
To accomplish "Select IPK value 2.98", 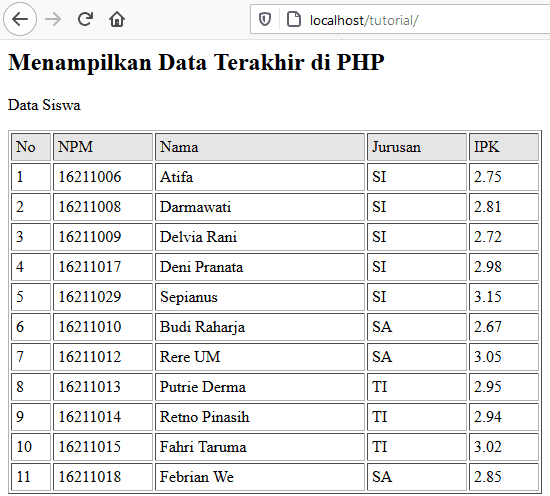I will (504, 267).
